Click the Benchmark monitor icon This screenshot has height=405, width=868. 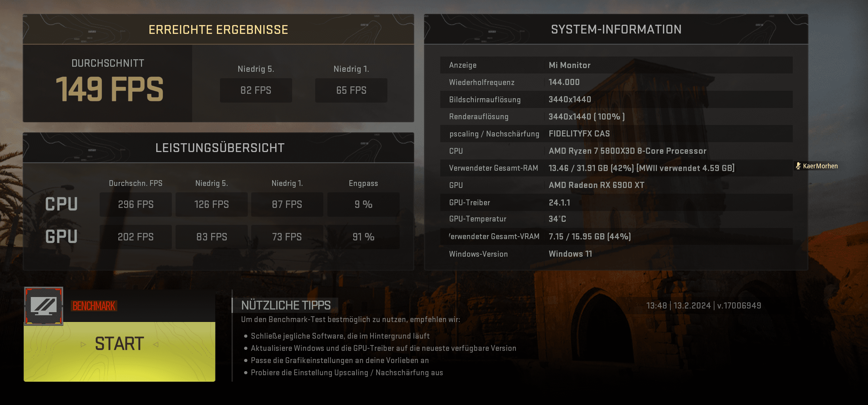(x=44, y=306)
